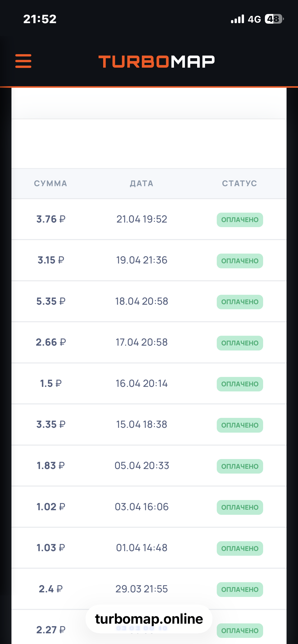Tap ОПЛАЧЕНО badge for 3.15 ₽ payment
The width and height of the screenshot is (298, 644).
coord(240,261)
